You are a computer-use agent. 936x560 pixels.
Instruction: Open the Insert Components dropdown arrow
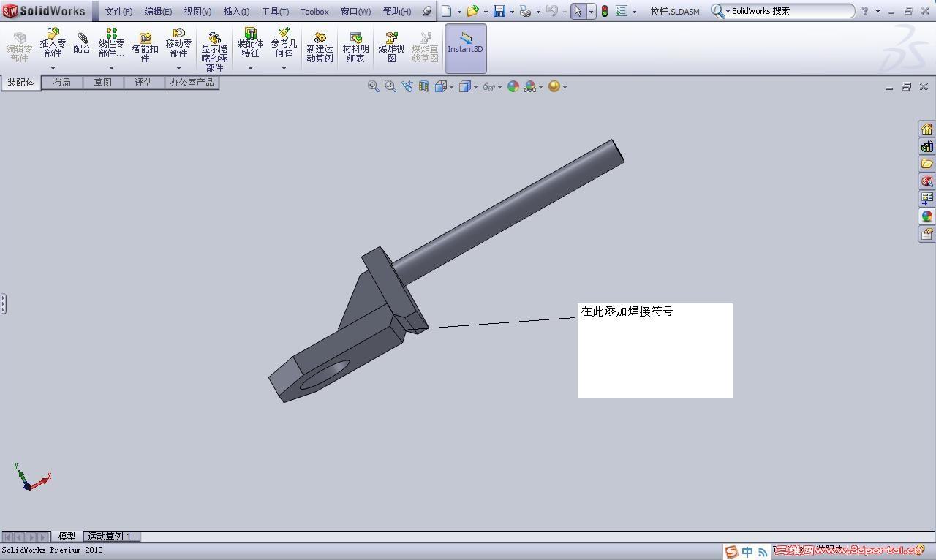[x=53, y=68]
